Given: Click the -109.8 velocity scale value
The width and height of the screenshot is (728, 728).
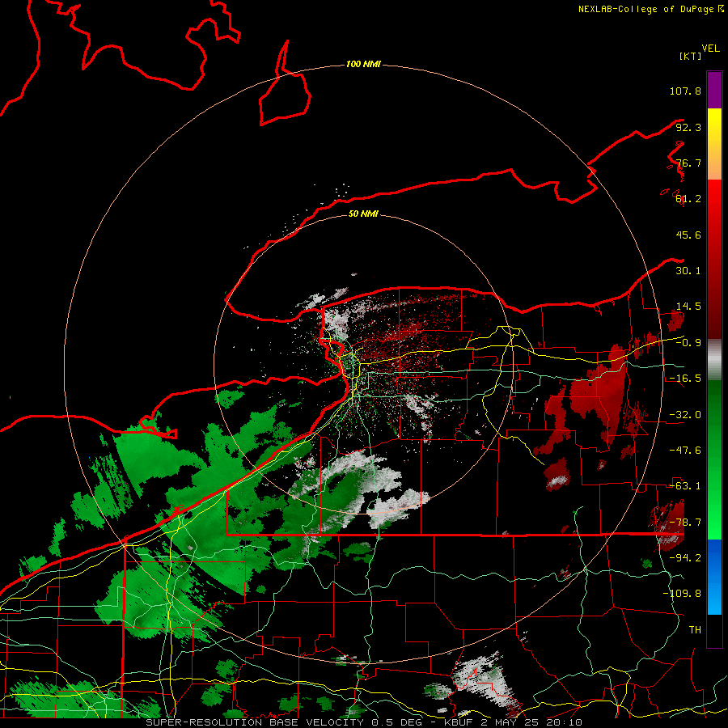Looking at the screenshot, I should [x=682, y=594].
